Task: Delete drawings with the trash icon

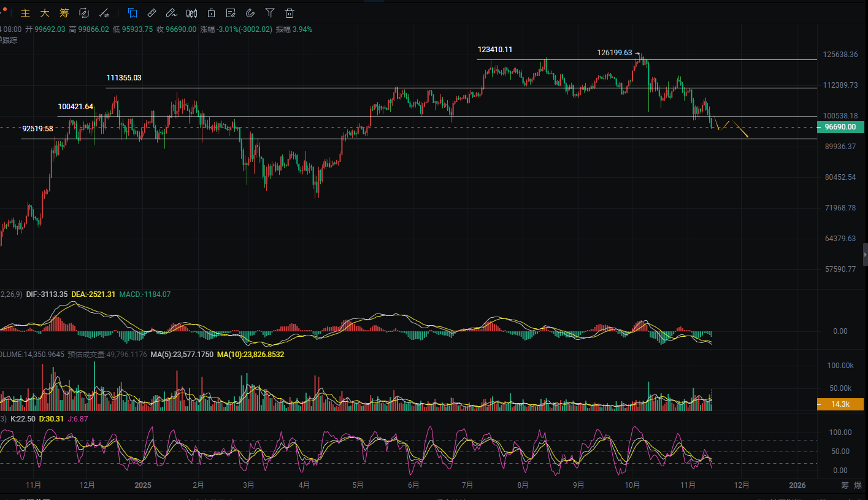Action: 290,13
